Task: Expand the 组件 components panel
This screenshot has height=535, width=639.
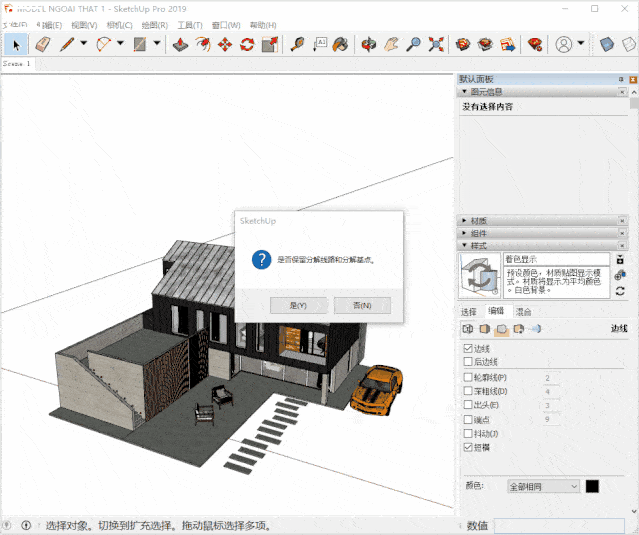Action: [x=464, y=233]
